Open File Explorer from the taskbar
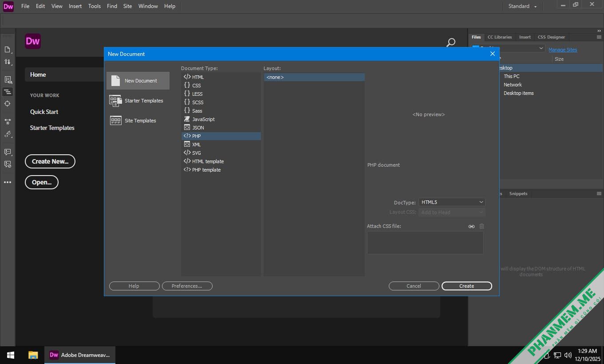Screen dimensions: 604x364 click(33, 355)
